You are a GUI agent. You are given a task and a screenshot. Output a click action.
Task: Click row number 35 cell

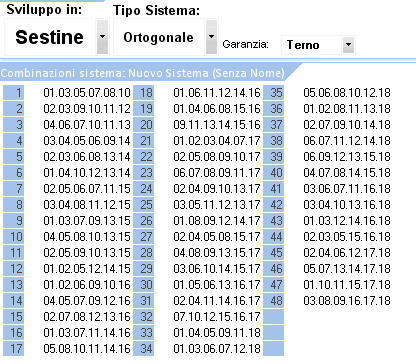[x=274, y=92]
